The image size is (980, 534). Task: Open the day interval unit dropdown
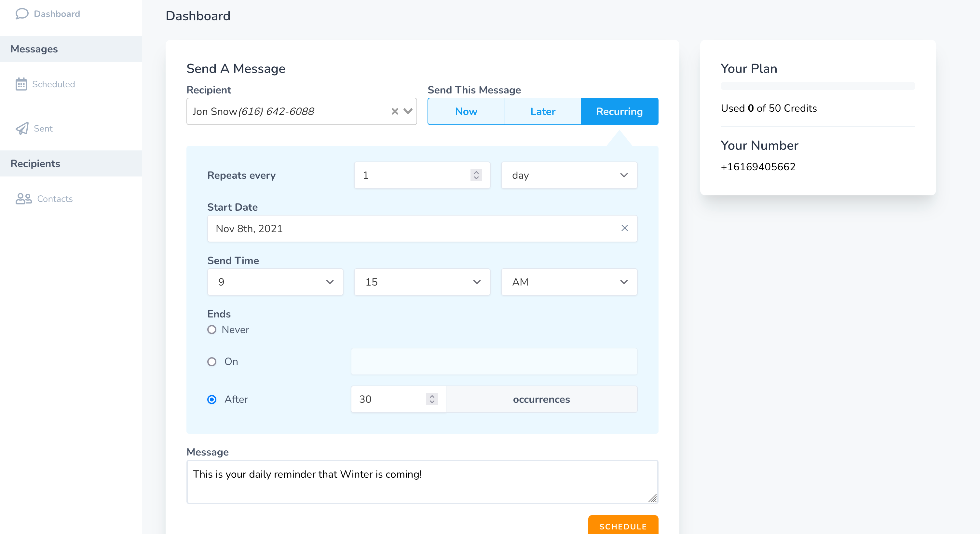tap(569, 175)
